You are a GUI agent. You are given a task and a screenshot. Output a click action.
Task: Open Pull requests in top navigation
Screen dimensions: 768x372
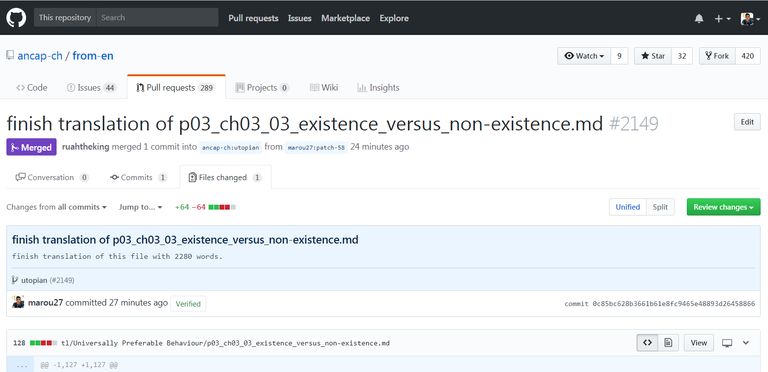coord(253,18)
